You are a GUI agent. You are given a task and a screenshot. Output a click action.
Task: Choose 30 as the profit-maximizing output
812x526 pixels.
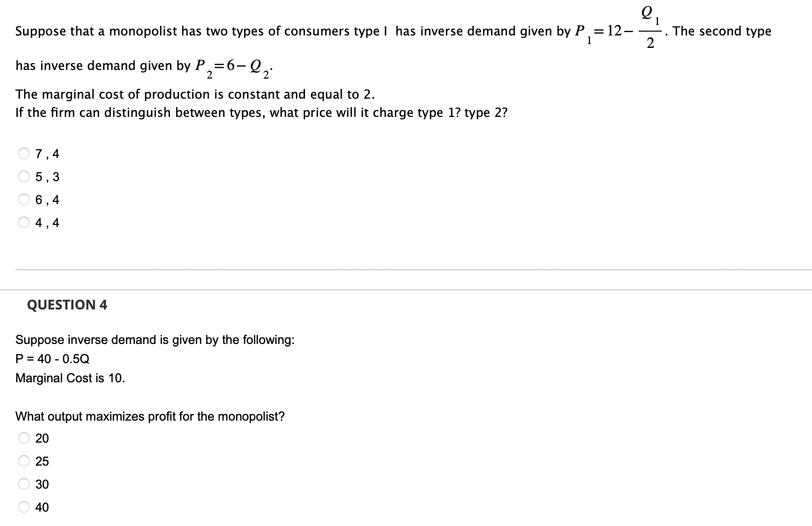[x=23, y=484]
